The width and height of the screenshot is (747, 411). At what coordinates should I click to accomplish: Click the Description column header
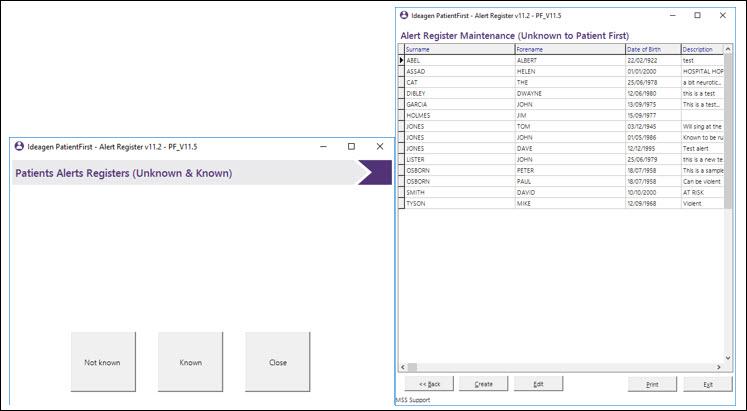click(x=702, y=49)
